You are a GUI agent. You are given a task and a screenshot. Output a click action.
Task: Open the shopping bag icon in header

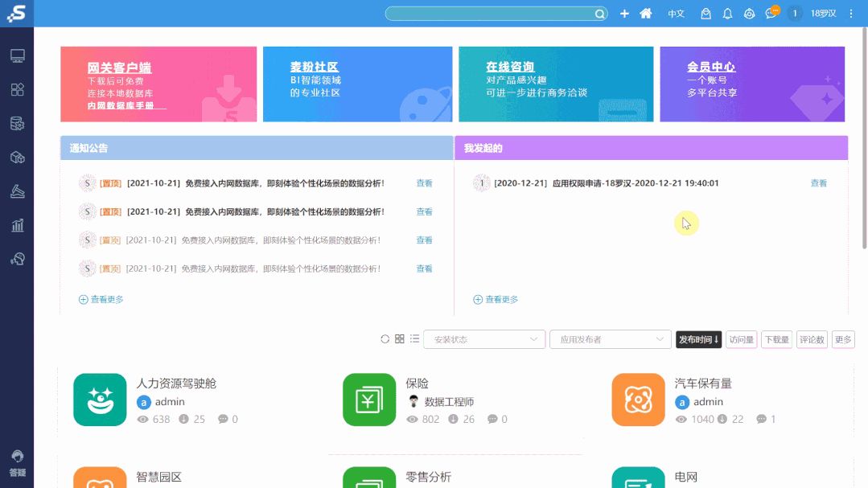[x=706, y=14]
